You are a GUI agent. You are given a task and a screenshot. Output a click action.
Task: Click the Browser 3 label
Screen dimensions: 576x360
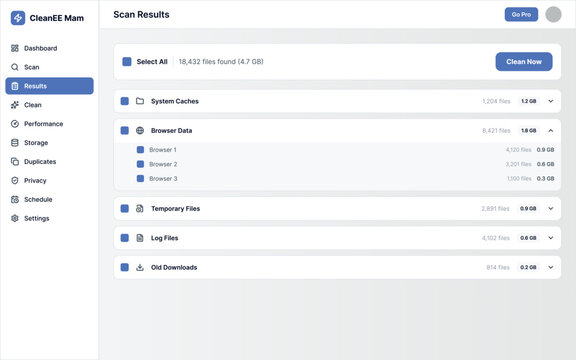pos(163,179)
